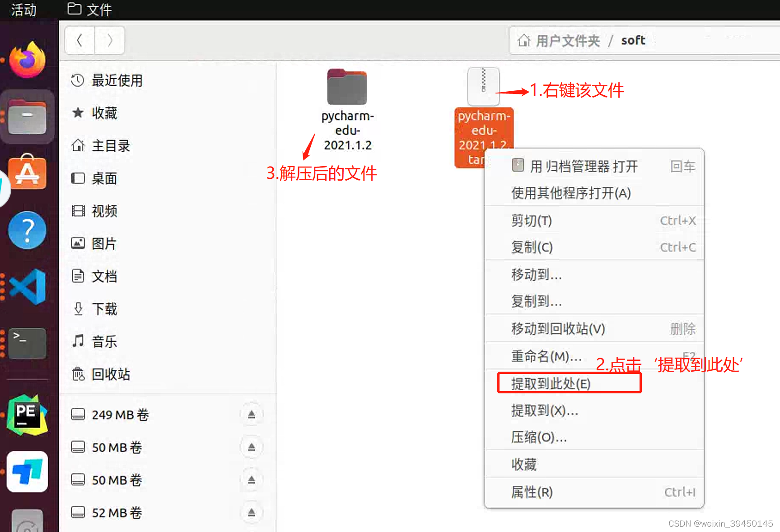780x532 pixels.
Task: Go to 主目录 in the sidebar
Action: click(168, 145)
